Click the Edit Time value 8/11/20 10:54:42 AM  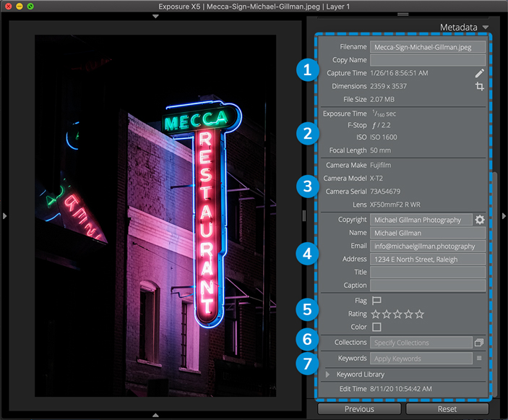pyautogui.click(x=401, y=389)
